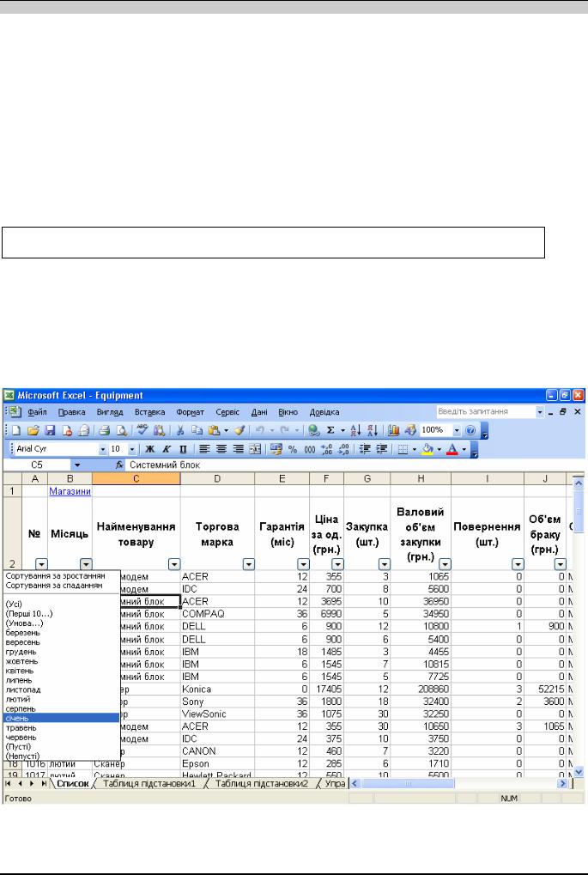This screenshot has height=875, width=588.
Task: Click the Undo arrow icon
Action: tap(260, 430)
